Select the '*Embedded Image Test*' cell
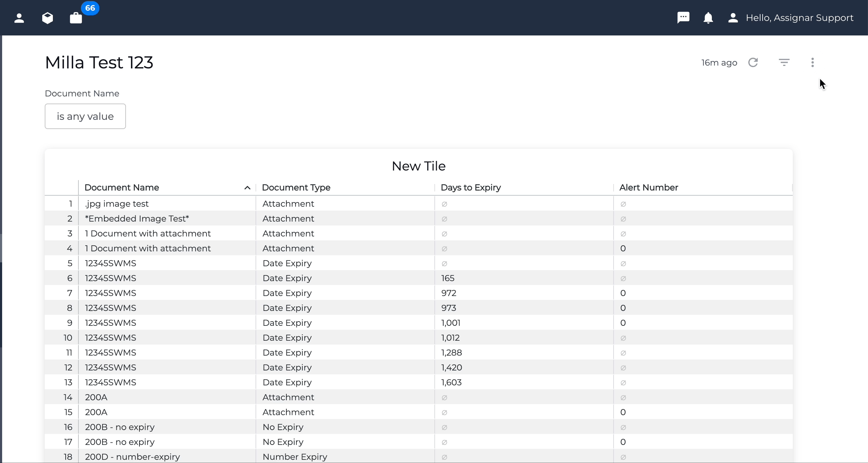Screen dimensions: 868x463 point(167,218)
